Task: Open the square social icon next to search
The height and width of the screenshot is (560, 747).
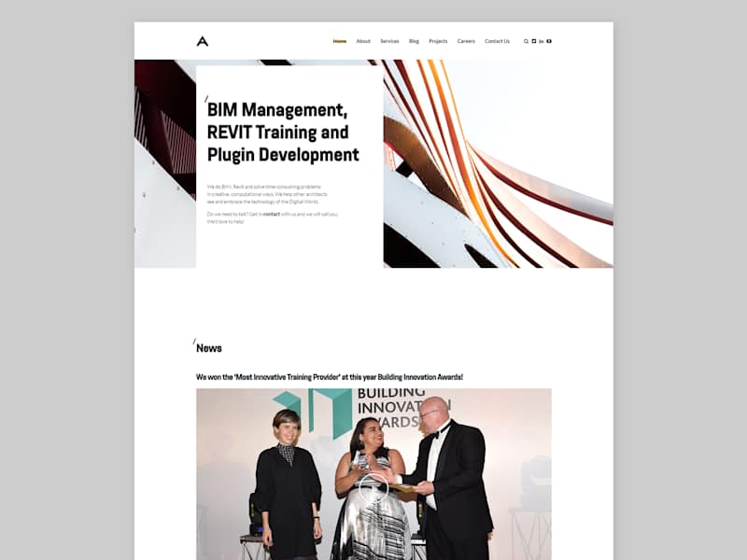Action: click(x=533, y=41)
